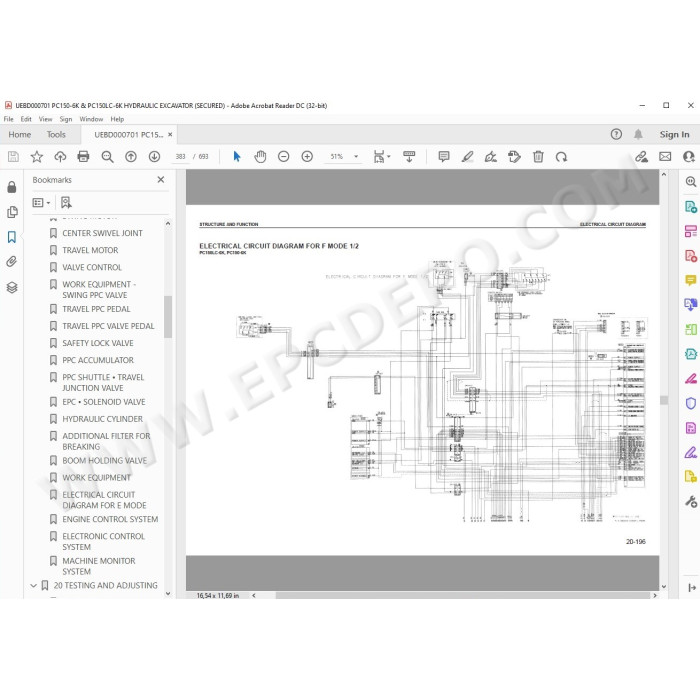Open the VALVE CONTROL bookmark

[x=92, y=267]
